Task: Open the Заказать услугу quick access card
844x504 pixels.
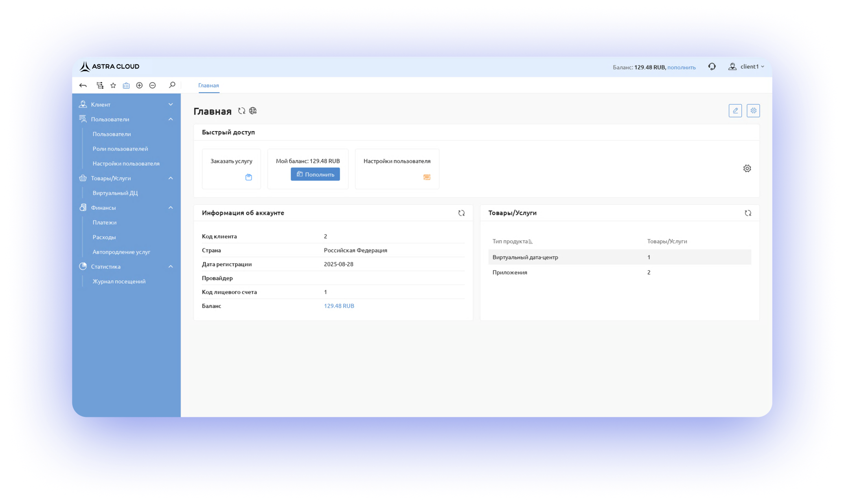Action: (231, 169)
